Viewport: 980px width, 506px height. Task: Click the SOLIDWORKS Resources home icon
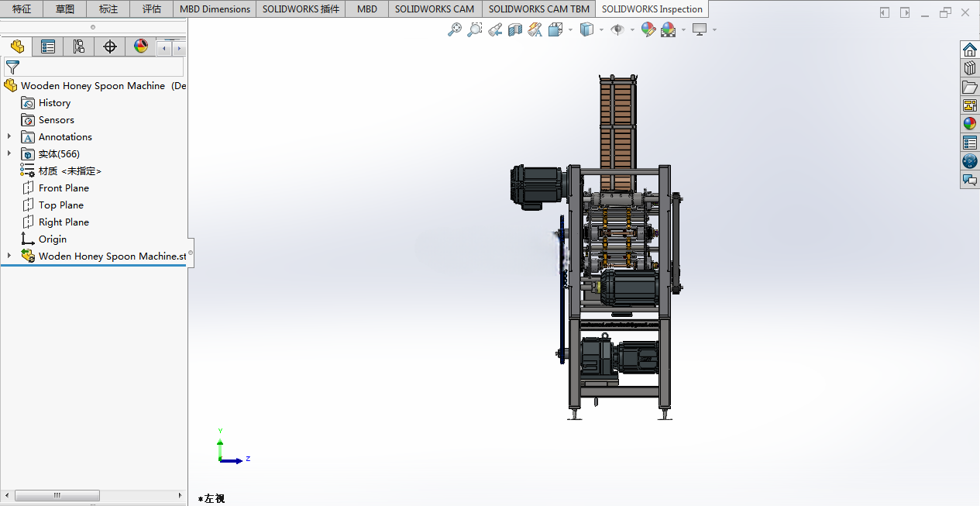coord(970,50)
